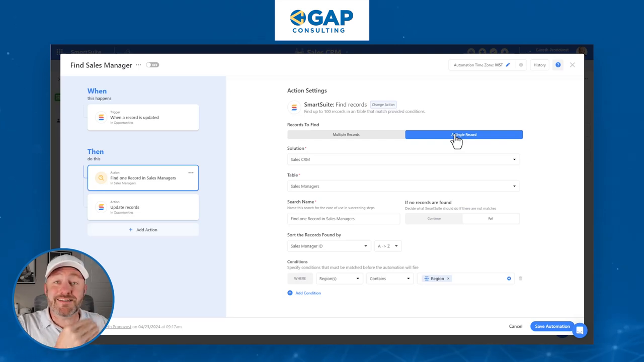644x362 pixels.
Task: Open the History panel
Action: [539, 65]
